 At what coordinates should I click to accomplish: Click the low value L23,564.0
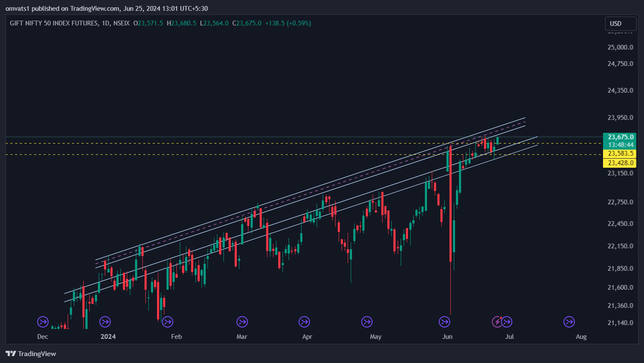pos(214,23)
